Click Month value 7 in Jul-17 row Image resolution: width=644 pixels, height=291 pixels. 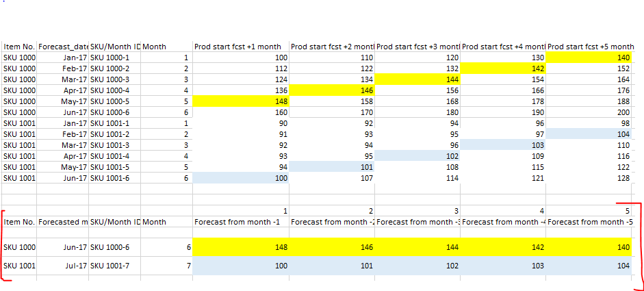click(x=166, y=266)
